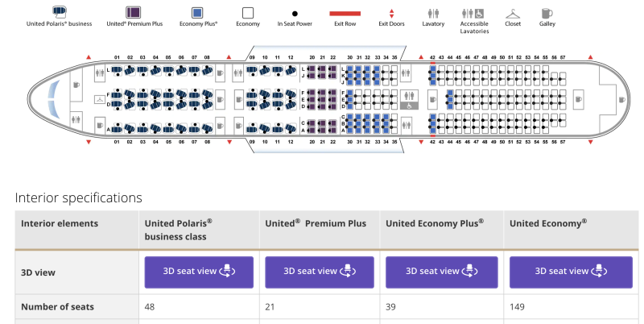
Task: Launch 3D seat view for Economy Plus
Action: pyautogui.click(x=441, y=272)
